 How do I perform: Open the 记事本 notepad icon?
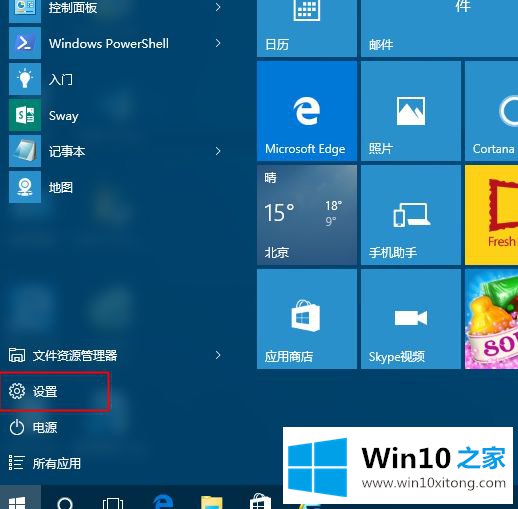pos(25,151)
